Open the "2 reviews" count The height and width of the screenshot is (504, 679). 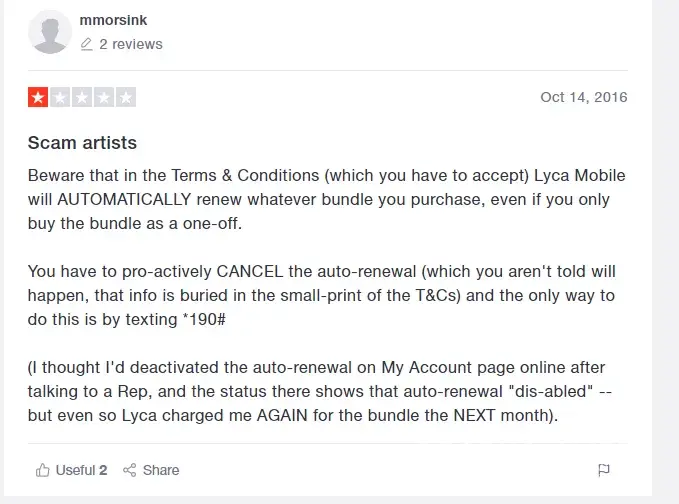click(130, 44)
